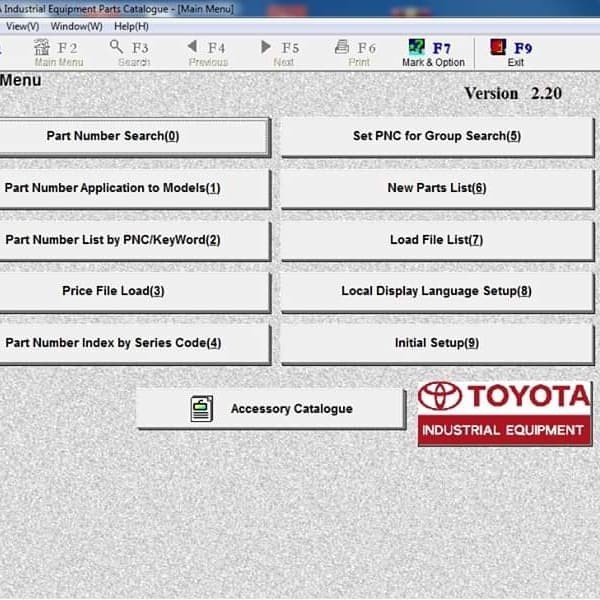Screen dimensions: 600x600
Task: Open Part Number Application to Models(1)
Action: coord(135,189)
